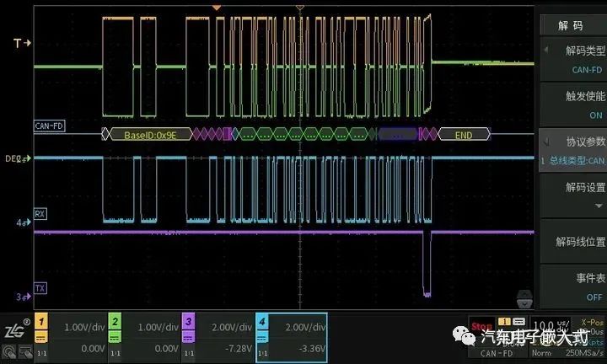
Task: Click the TX waveform label
Action: tap(40, 288)
